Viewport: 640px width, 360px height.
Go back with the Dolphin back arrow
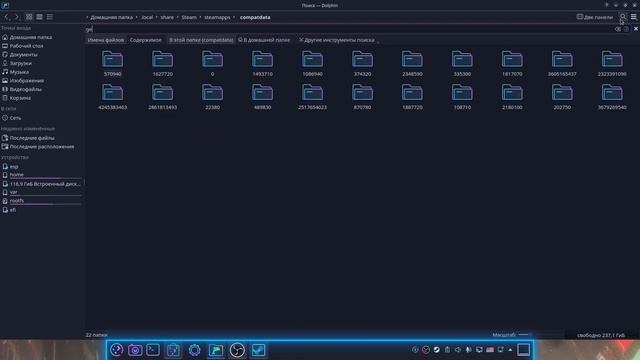[x=7, y=17]
